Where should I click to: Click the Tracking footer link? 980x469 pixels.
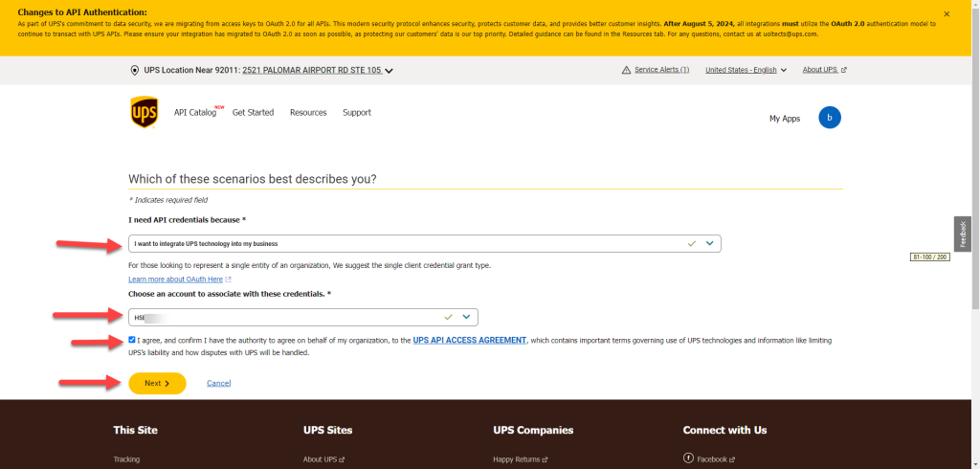pyautogui.click(x=126, y=459)
